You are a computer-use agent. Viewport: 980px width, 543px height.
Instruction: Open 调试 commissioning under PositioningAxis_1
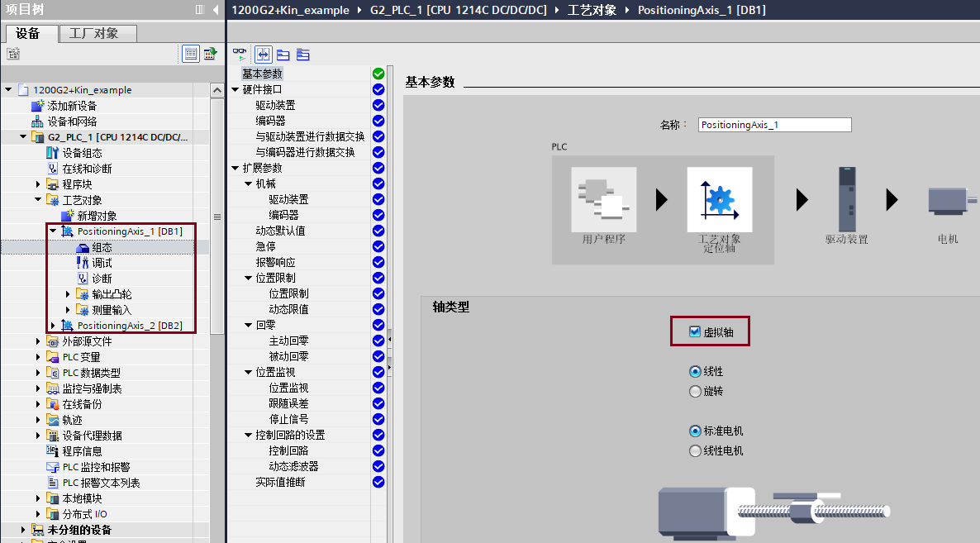point(102,263)
